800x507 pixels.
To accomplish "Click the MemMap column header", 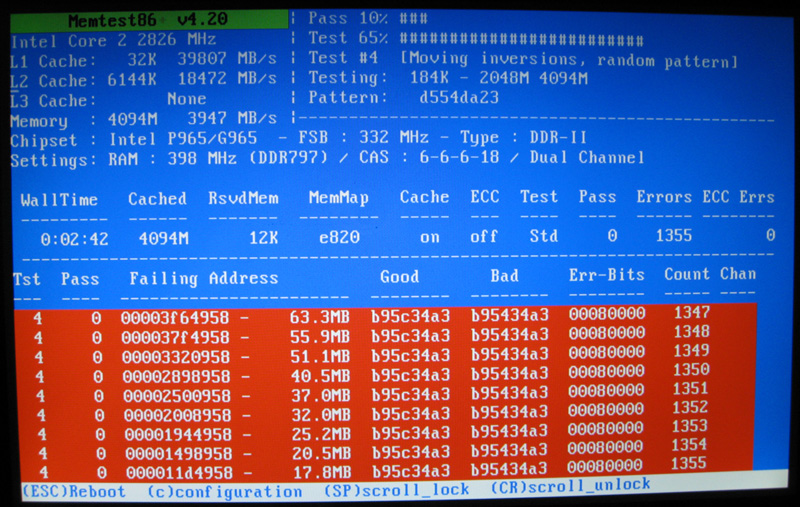I will 339,198.
